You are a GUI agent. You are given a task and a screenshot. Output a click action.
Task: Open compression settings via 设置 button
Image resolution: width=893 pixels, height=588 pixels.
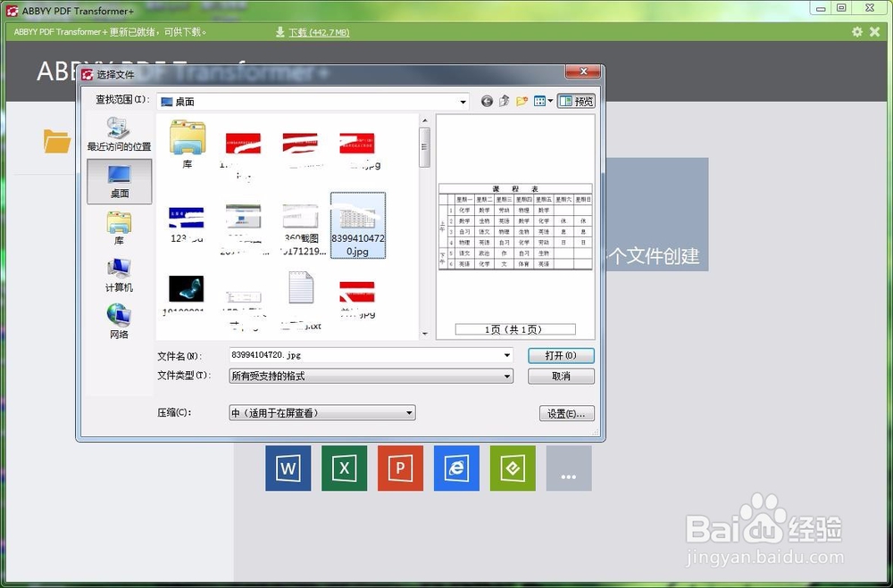point(567,414)
